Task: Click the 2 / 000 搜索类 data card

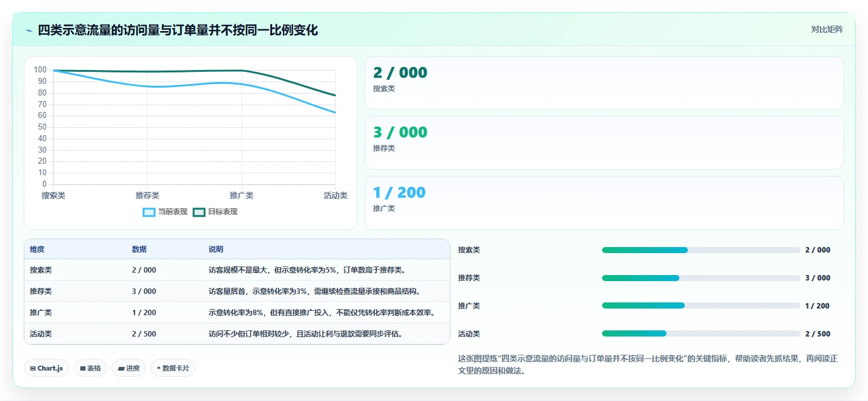Action: point(604,83)
